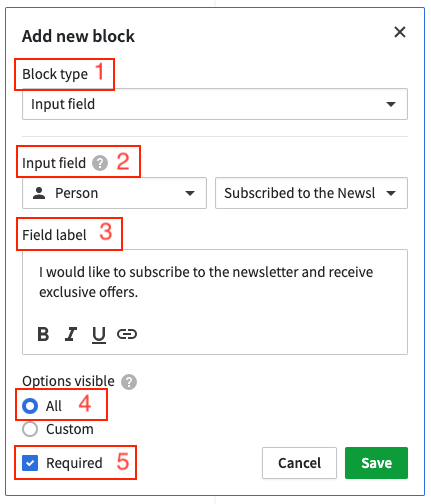This screenshot has width=431, height=504.
Task: Apply bold formatting to the field label
Action: pos(43,334)
